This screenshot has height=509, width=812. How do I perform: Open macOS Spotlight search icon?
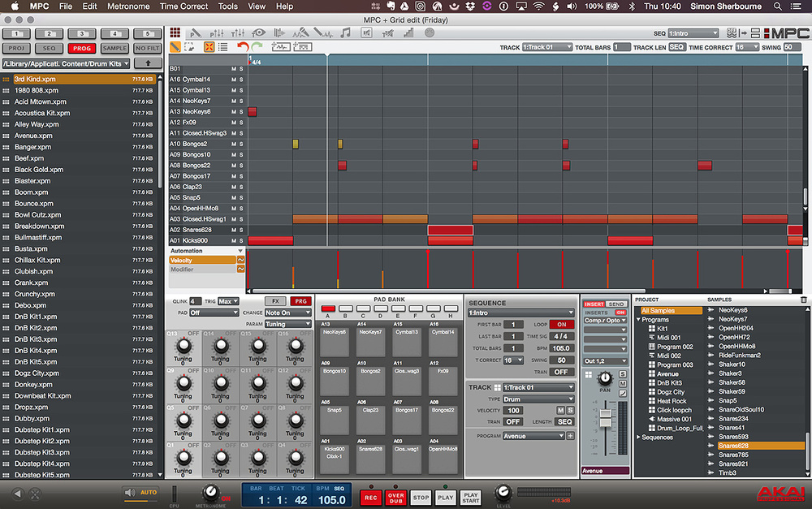[777, 6]
